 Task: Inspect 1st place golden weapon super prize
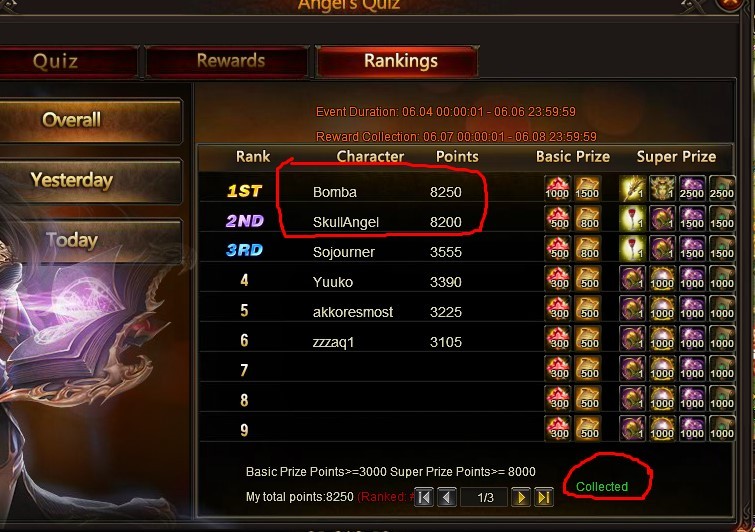tap(632, 188)
